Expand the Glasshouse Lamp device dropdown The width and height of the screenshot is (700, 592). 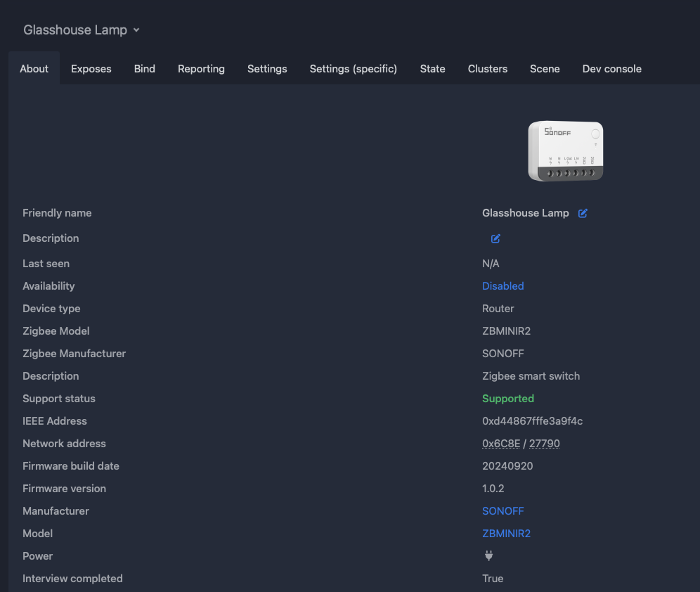pyautogui.click(x=82, y=30)
